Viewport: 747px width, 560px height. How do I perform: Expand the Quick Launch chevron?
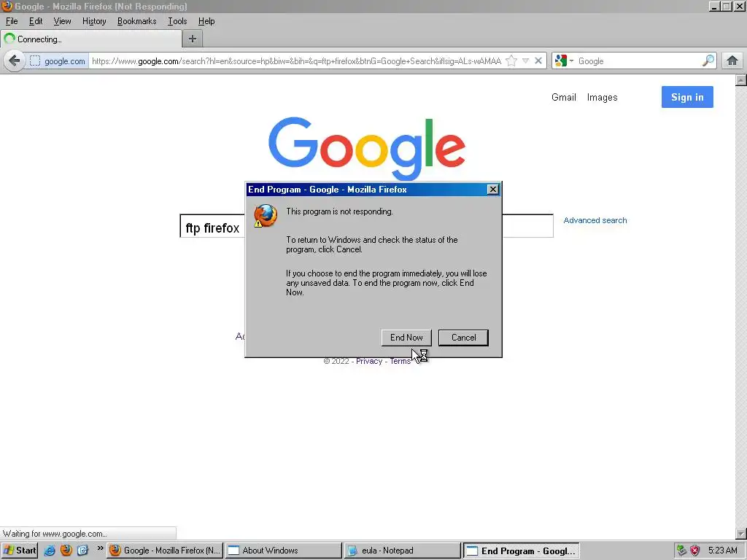(100, 548)
